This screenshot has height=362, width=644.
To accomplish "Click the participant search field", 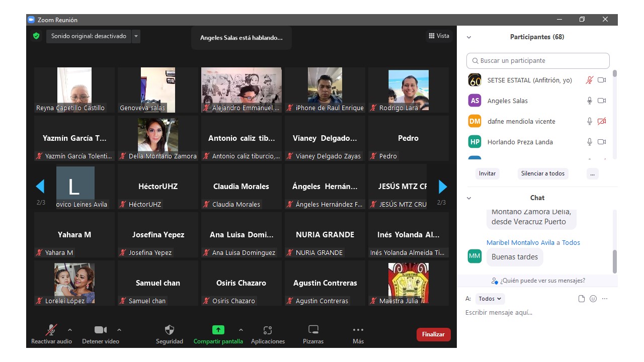I will [x=538, y=61].
